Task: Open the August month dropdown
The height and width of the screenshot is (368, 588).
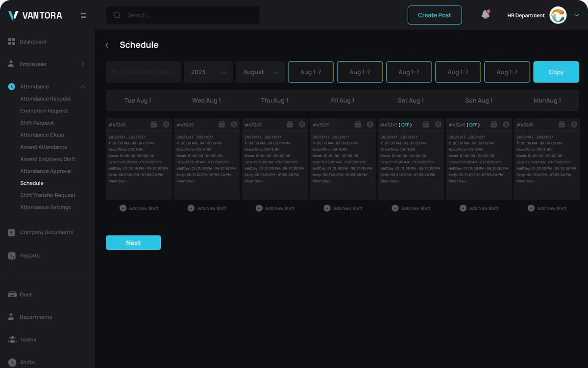Action: click(261, 72)
